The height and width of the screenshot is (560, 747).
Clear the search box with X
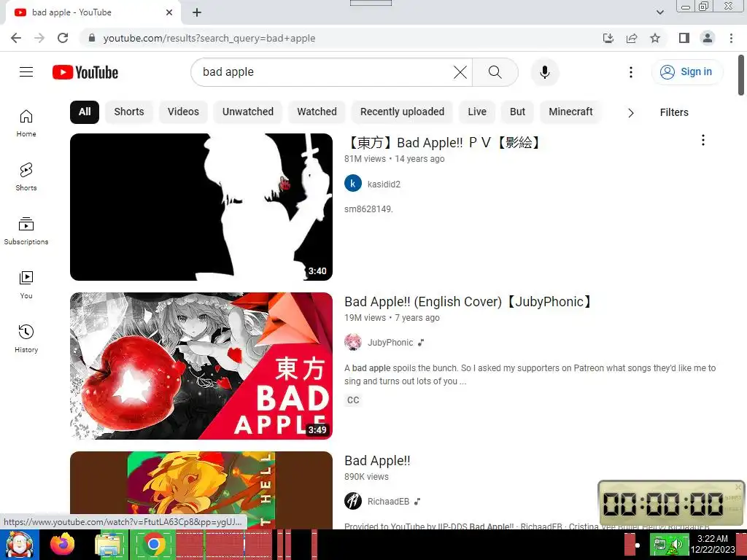coord(460,72)
